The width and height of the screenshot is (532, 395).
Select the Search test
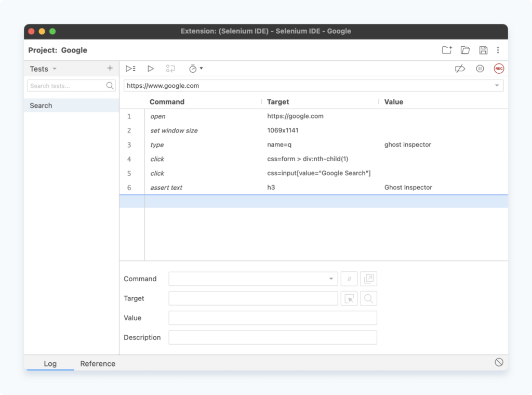click(x=71, y=106)
